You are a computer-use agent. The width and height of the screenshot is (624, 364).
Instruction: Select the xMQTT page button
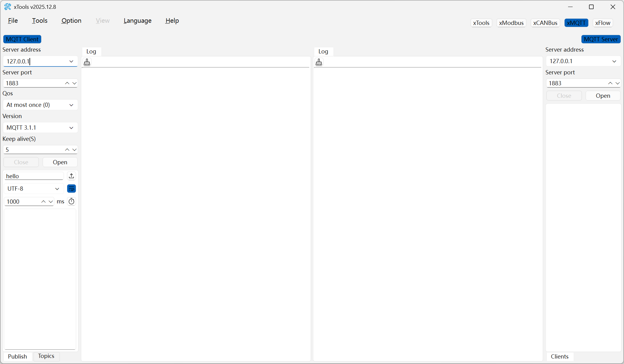click(576, 23)
